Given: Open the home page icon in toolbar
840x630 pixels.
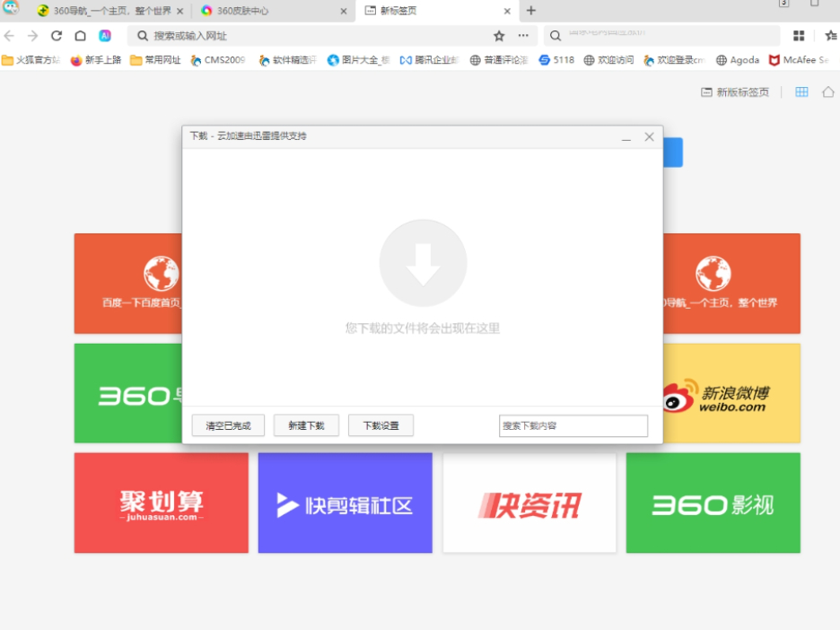Looking at the screenshot, I should [x=81, y=36].
